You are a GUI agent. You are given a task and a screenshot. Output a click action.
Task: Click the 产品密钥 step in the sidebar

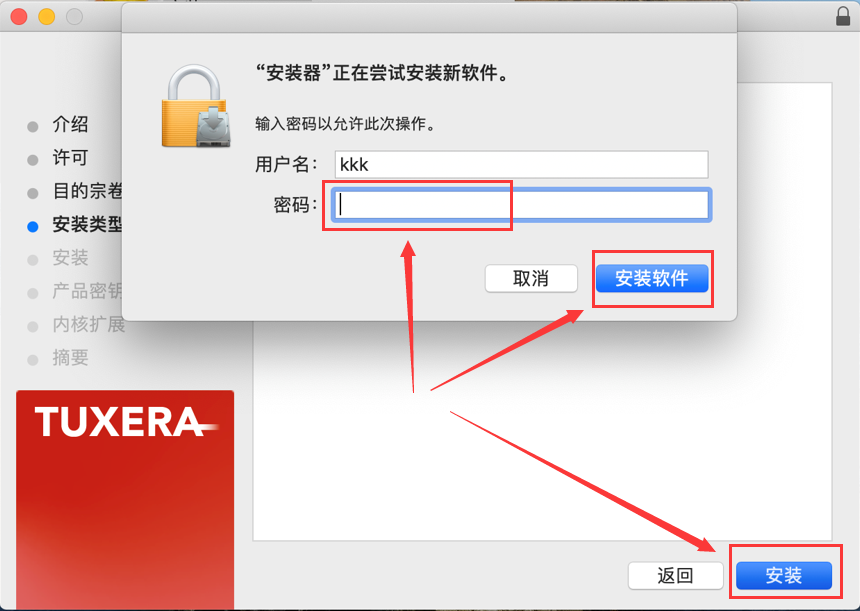(x=87, y=291)
